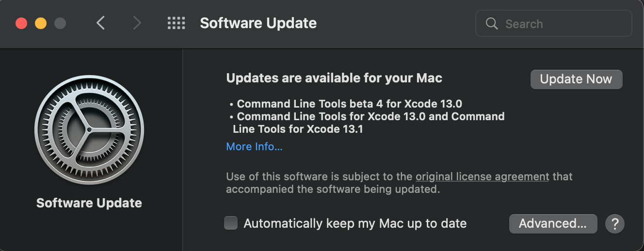Click the Software Update window title
This screenshot has height=251, width=644.
pos(258,23)
